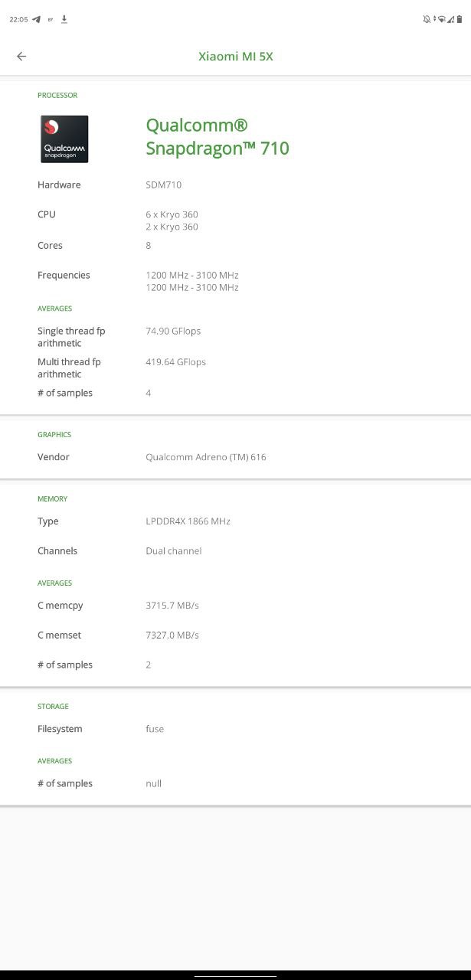Tap the Filesystem fuse value
Image resolution: width=471 pixels, height=980 pixels.
tap(155, 729)
